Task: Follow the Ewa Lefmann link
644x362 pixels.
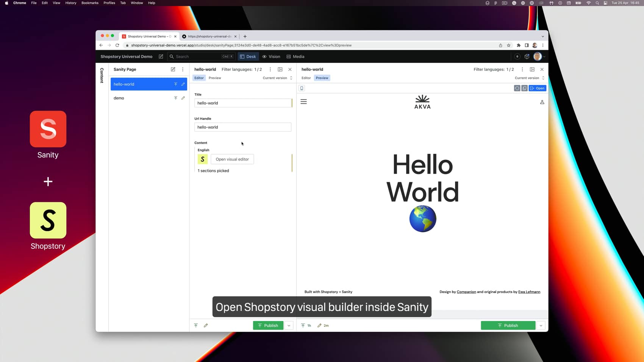Action: (x=529, y=292)
